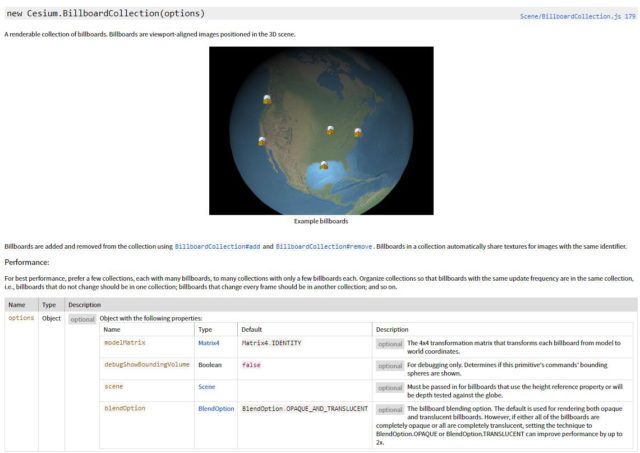Open the Scene type link
This screenshot has width=640, height=453.
(x=207, y=386)
